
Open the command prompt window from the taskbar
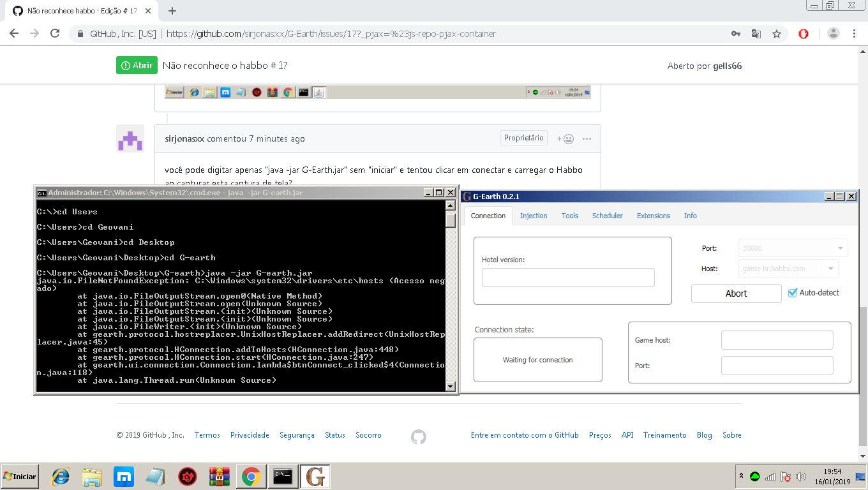[x=283, y=476]
